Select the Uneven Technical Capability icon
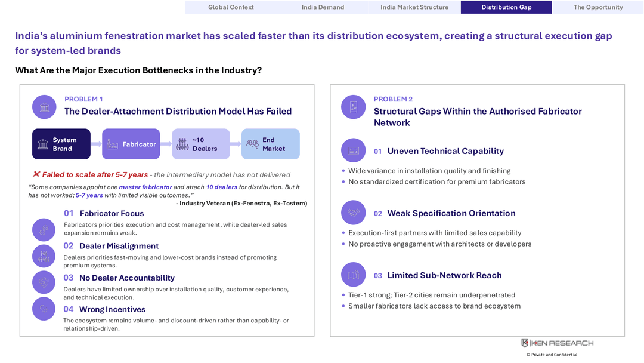 coord(353,150)
